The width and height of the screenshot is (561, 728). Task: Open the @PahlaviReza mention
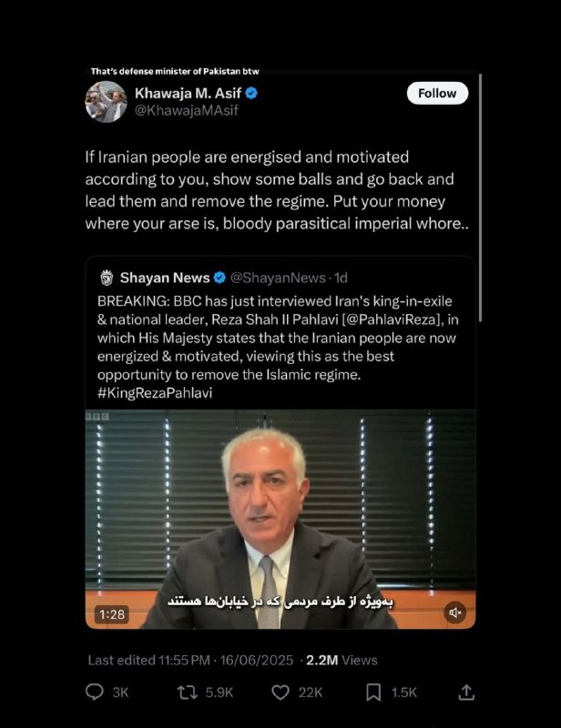point(393,319)
